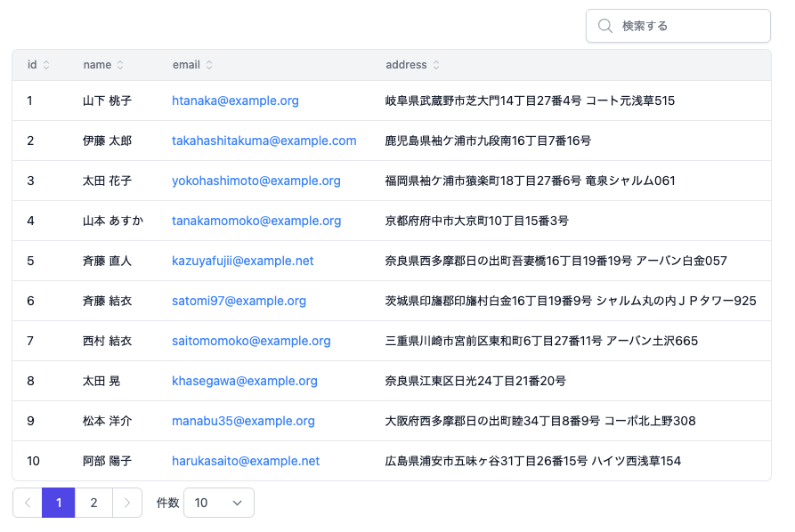
Task: Open email link manabu35@example.org
Action: (x=243, y=421)
